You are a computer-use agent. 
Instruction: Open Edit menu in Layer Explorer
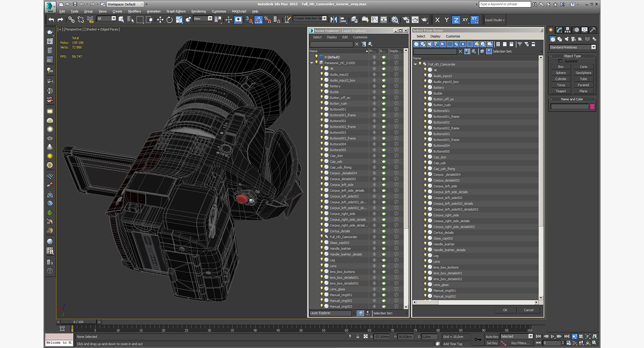tap(345, 37)
